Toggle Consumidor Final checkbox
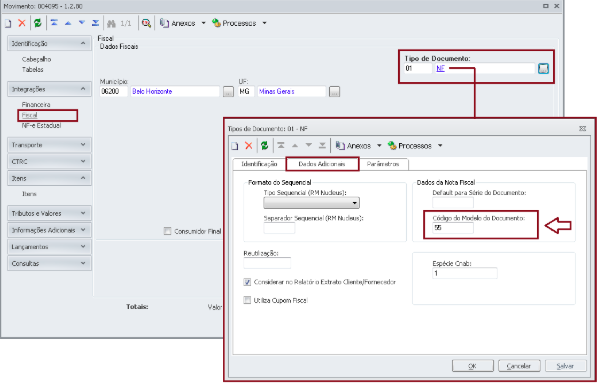 (x=167, y=231)
